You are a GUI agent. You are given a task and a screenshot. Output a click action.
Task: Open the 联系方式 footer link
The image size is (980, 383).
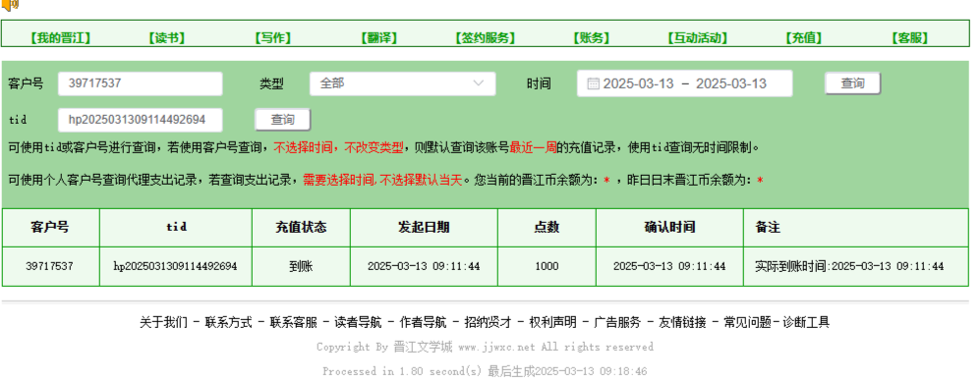coord(228,323)
